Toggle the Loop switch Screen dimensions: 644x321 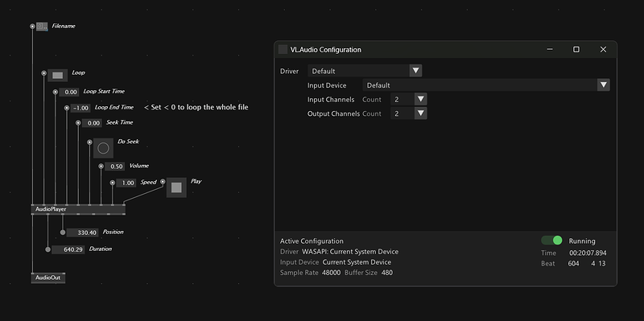coord(57,76)
